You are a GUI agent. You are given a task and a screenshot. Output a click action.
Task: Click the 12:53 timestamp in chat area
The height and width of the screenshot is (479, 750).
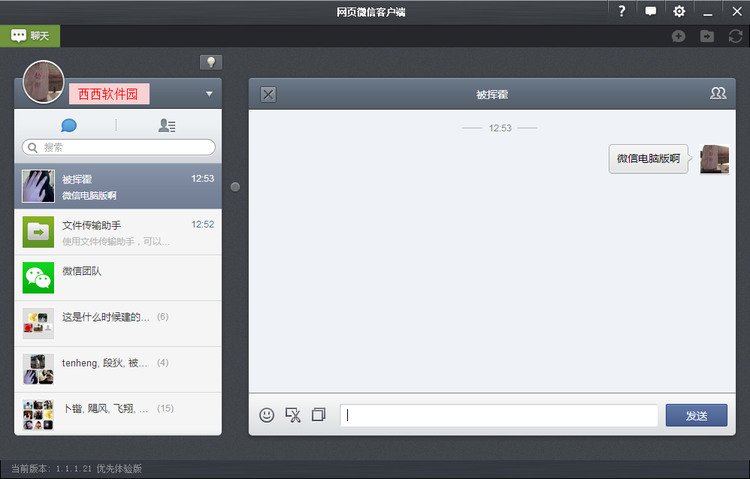coord(500,128)
